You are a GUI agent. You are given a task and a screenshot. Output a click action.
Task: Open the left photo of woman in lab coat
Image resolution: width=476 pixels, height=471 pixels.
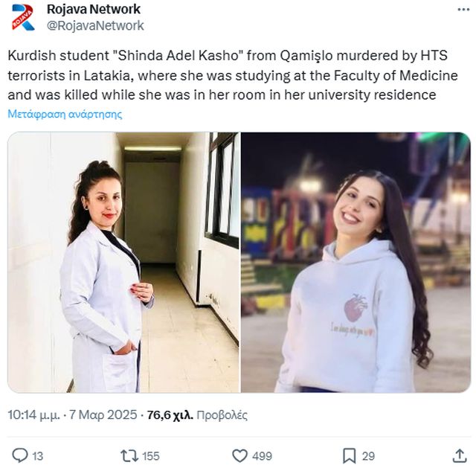[x=123, y=263]
